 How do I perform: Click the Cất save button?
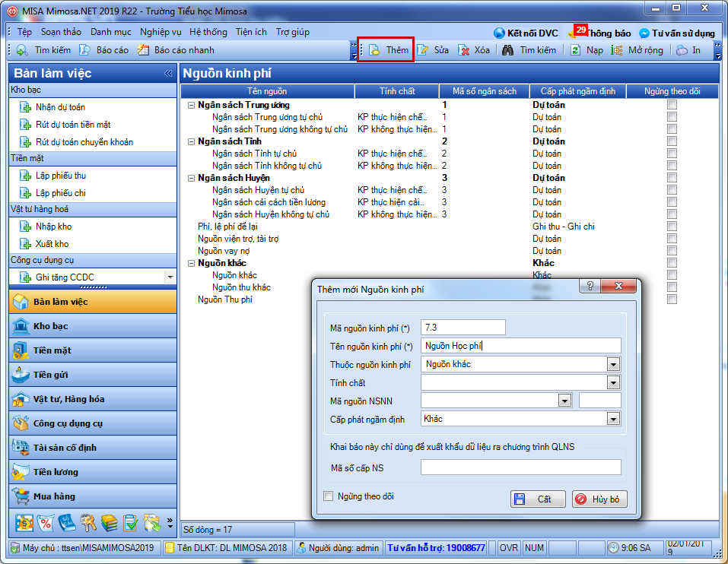click(x=538, y=499)
